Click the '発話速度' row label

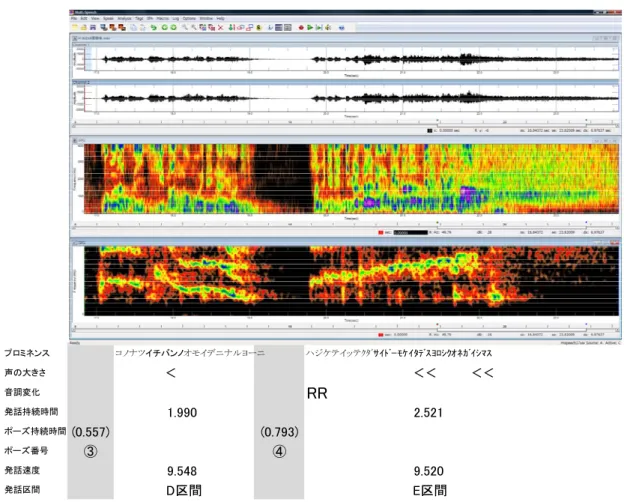[x=22, y=470]
